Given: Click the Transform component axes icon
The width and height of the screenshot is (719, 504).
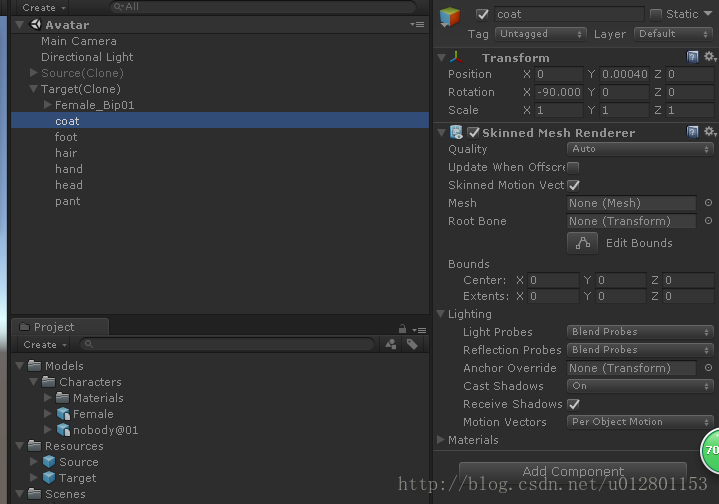Looking at the screenshot, I should 456,57.
